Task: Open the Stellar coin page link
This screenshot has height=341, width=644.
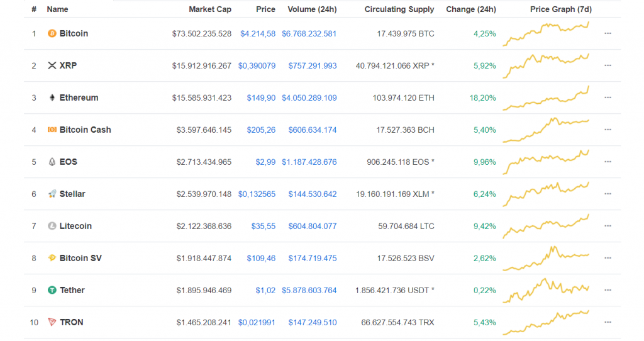Action: 72,194
